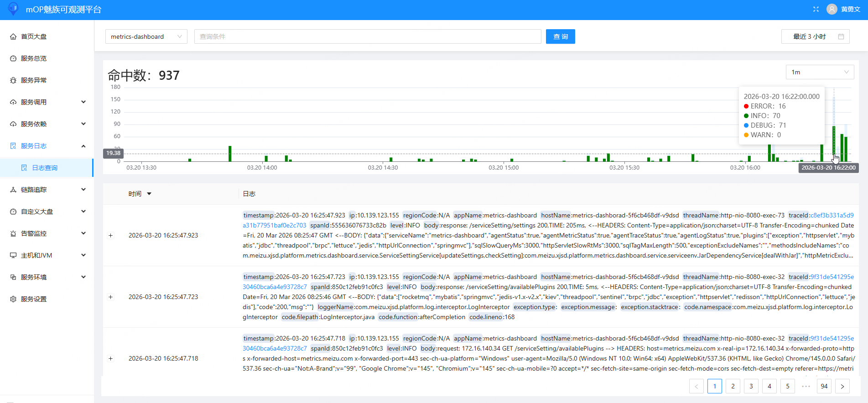Open 服务设置 service settings
The height and width of the screenshot is (403, 868).
34,299
